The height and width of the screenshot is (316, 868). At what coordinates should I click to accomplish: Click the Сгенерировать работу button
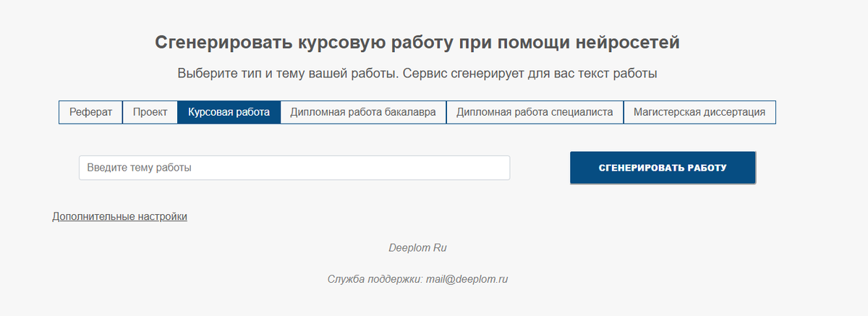[663, 168]
